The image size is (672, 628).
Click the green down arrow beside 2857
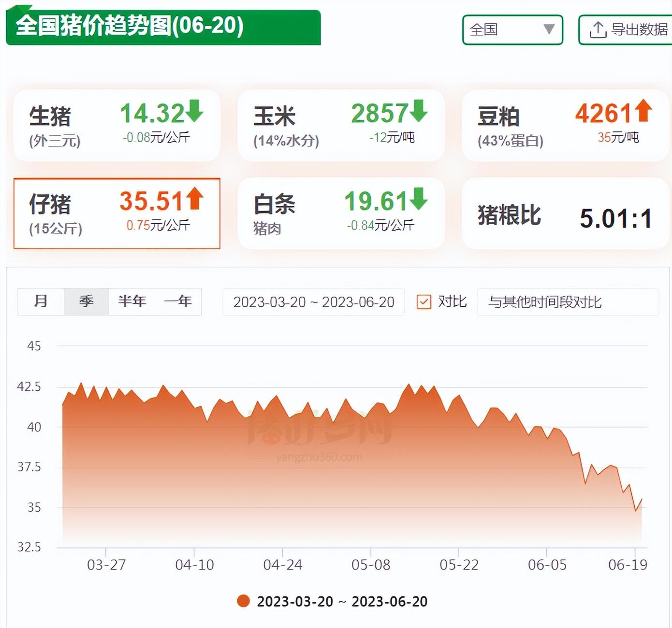tap(419, 111)
